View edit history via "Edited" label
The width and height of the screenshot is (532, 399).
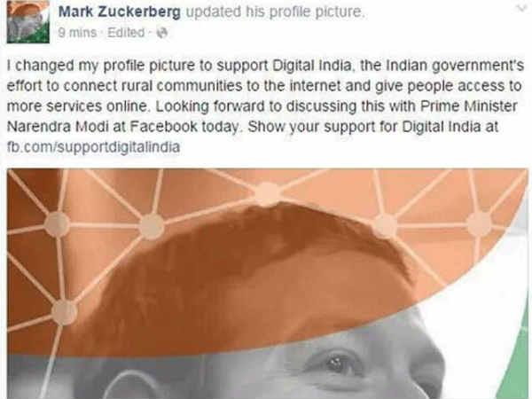126,33
